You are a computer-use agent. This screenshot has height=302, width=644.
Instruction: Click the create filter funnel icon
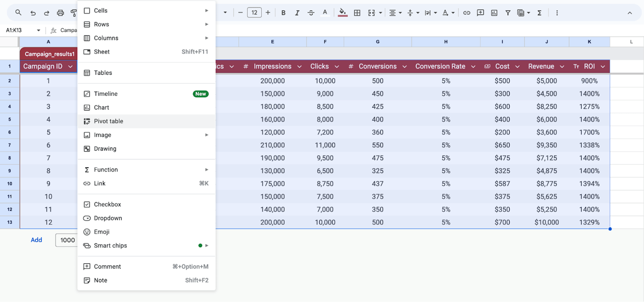click(508, 13)
